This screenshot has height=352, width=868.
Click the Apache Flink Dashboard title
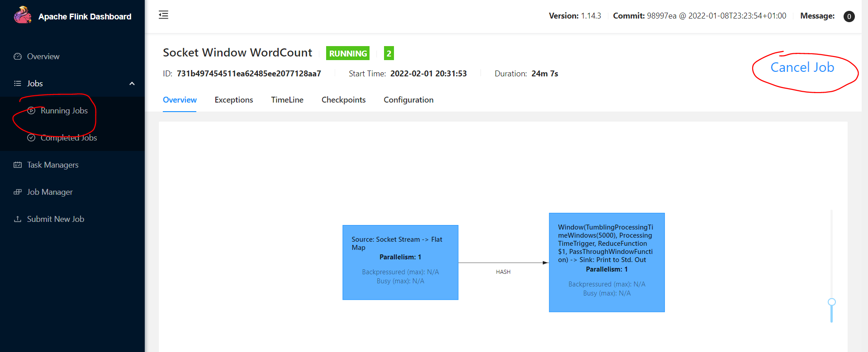(x=85, y=17)
